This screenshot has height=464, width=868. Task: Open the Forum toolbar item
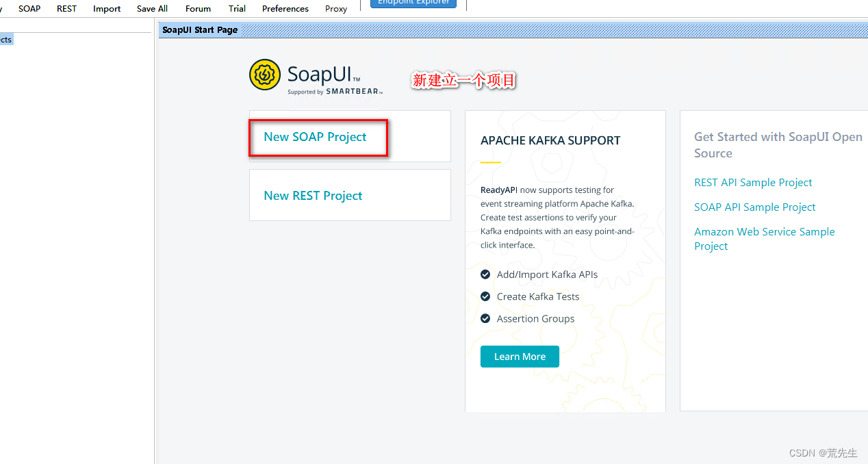tap(198, 8)
